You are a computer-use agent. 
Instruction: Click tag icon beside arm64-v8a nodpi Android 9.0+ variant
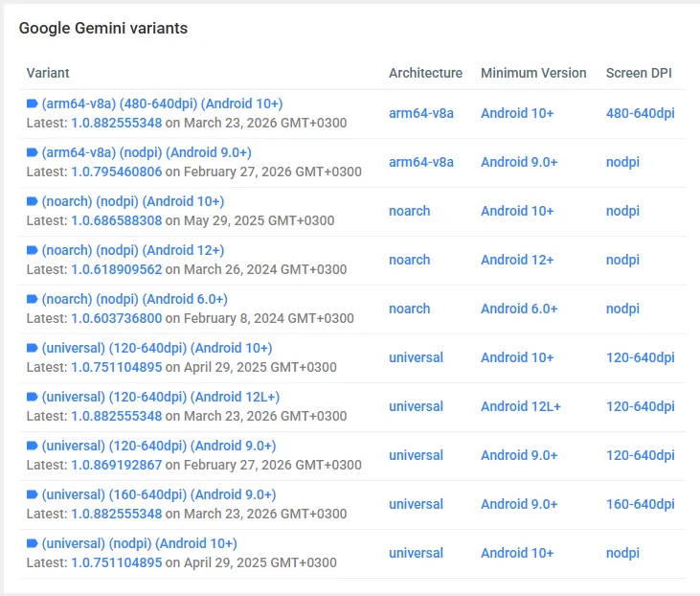point(32,152)
